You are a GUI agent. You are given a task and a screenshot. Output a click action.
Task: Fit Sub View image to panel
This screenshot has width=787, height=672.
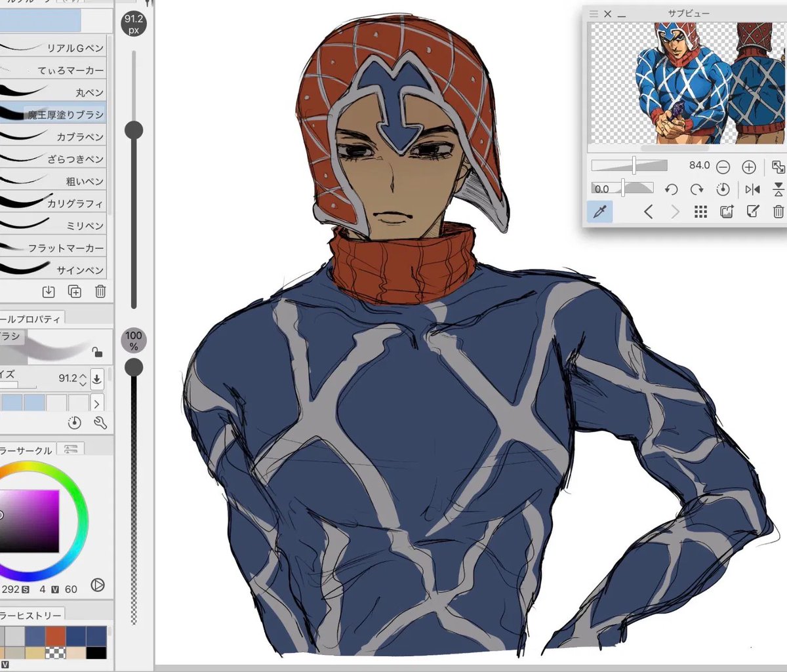pyautogui.click(x=778, y=167)
